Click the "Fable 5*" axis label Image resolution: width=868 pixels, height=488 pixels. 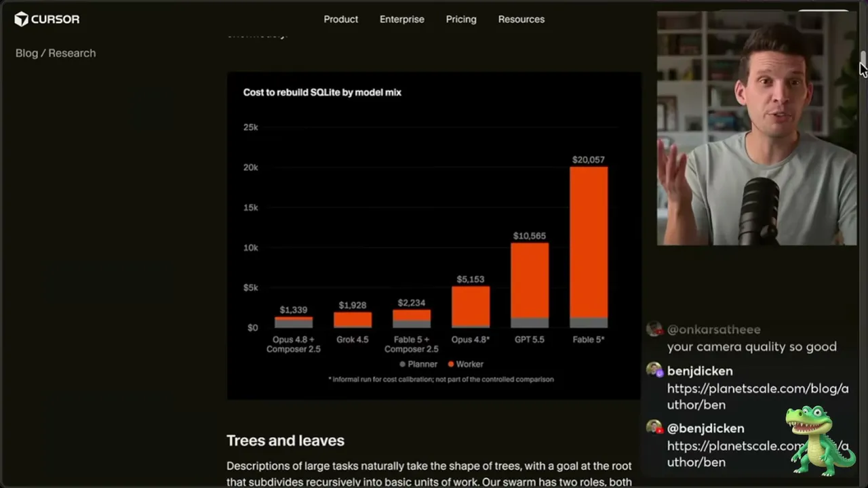pyautogui.click(x=589, y=340)
